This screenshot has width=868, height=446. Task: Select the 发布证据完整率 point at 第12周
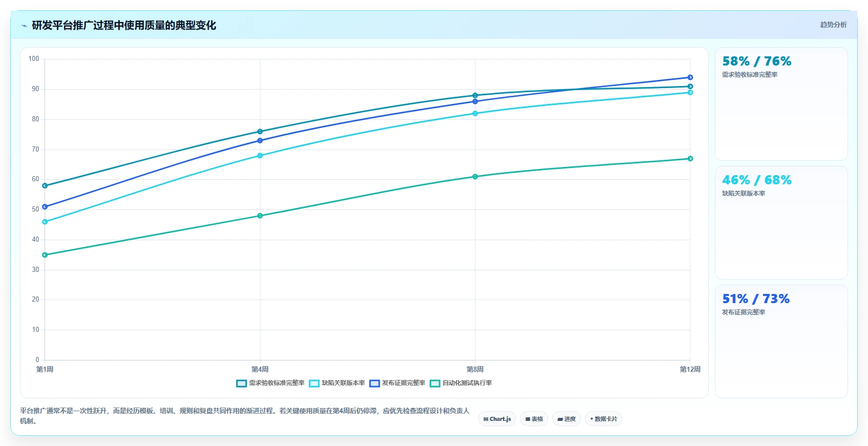[x=690, y=77]
